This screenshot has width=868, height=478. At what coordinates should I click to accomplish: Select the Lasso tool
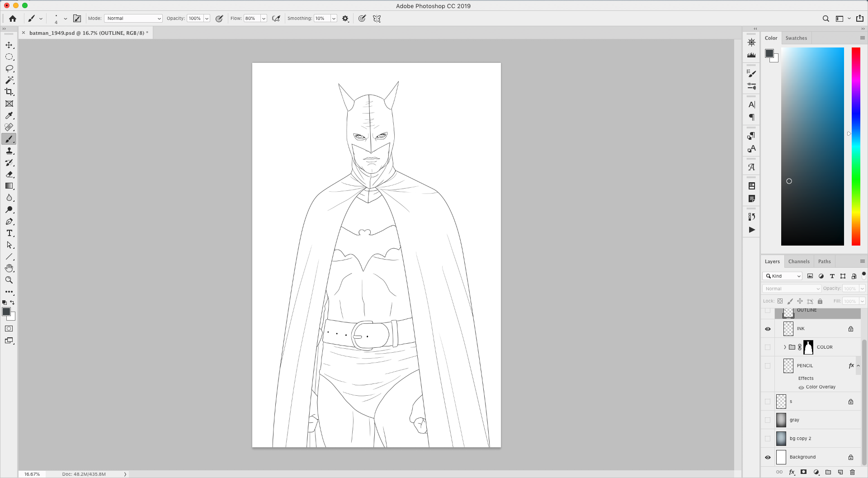pyautogui.click(x=9, y=69)
